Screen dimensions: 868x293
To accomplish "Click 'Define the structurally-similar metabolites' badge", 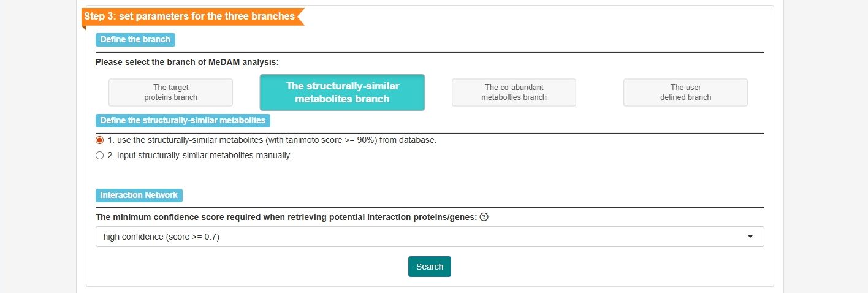I will [183, 120].
